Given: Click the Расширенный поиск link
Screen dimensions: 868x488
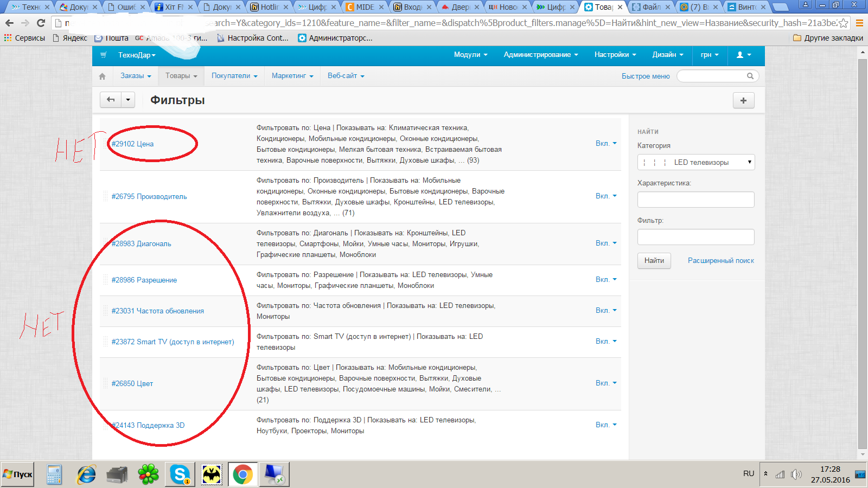Looking at the screenshot, I should coord(721,261).
